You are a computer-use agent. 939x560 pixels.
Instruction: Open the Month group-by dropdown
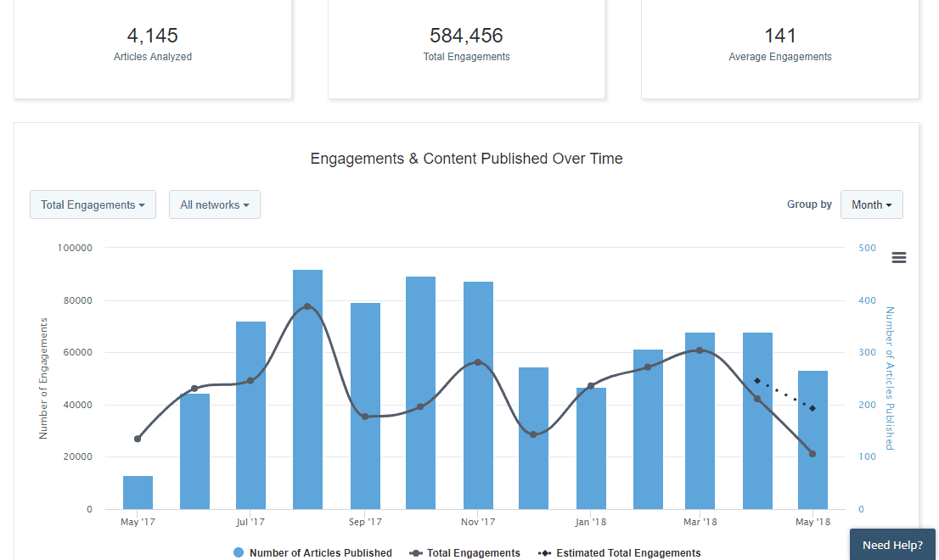[x=871, y=204]
